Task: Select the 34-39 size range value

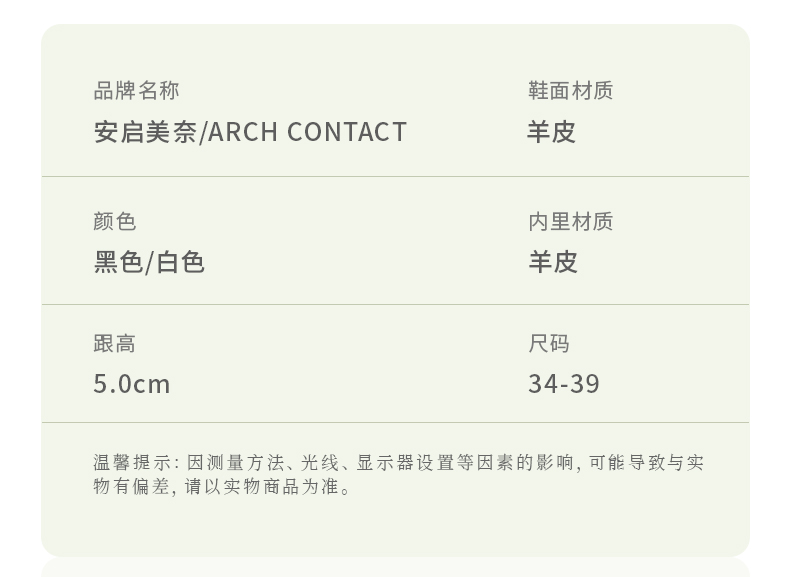Action: point(564,384)
